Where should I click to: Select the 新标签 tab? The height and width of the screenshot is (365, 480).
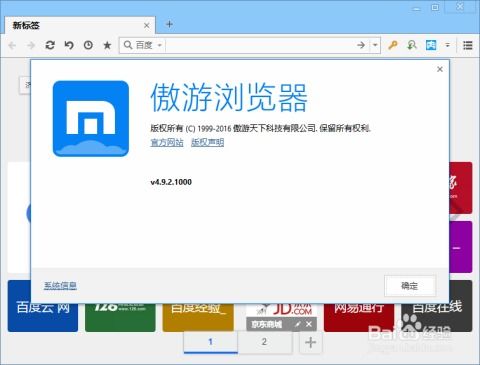80,25
